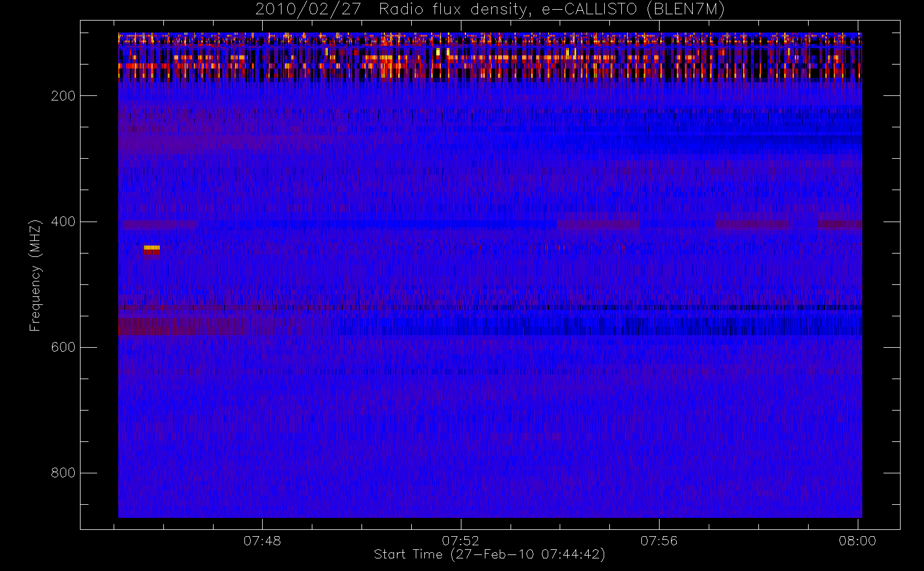Click the 200 frequency tick label
The image size is (924, 571).
(x=63, y=96)
